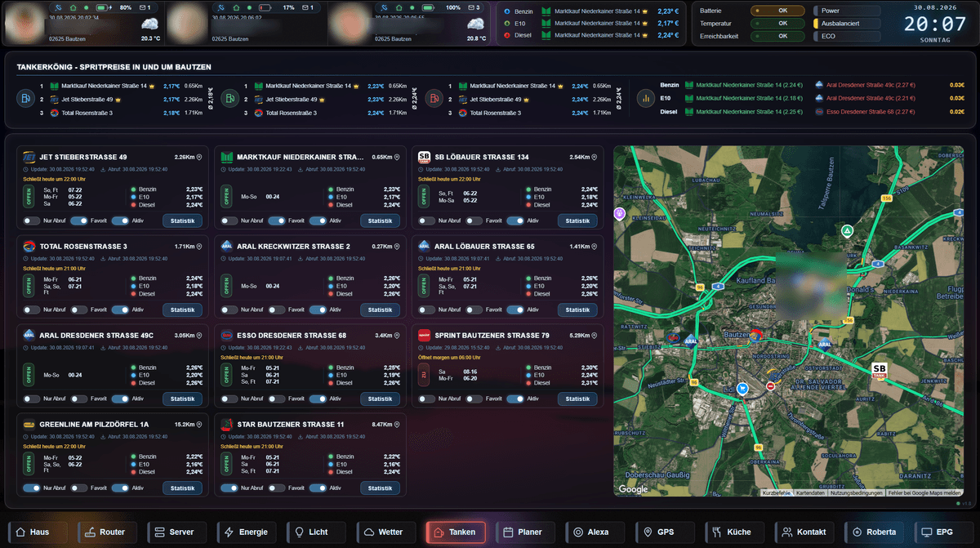Click location pin beside 5.29Km on Sprint card
980x548 pixels.
pos(595,335)
